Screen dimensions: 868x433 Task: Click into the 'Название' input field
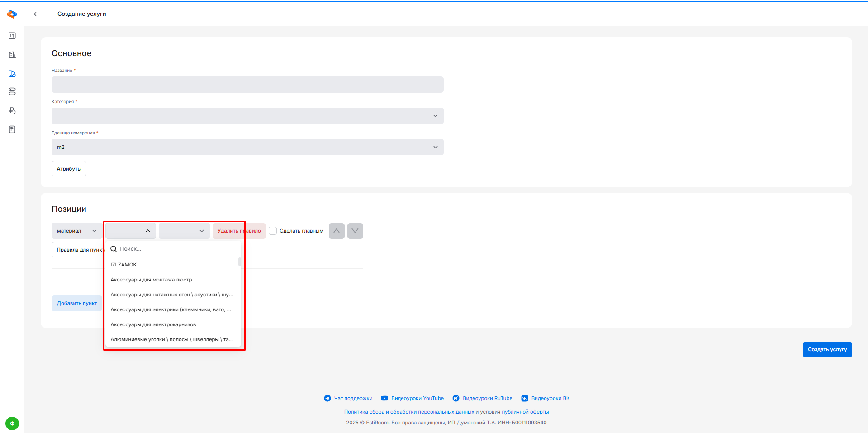(247, 85)
